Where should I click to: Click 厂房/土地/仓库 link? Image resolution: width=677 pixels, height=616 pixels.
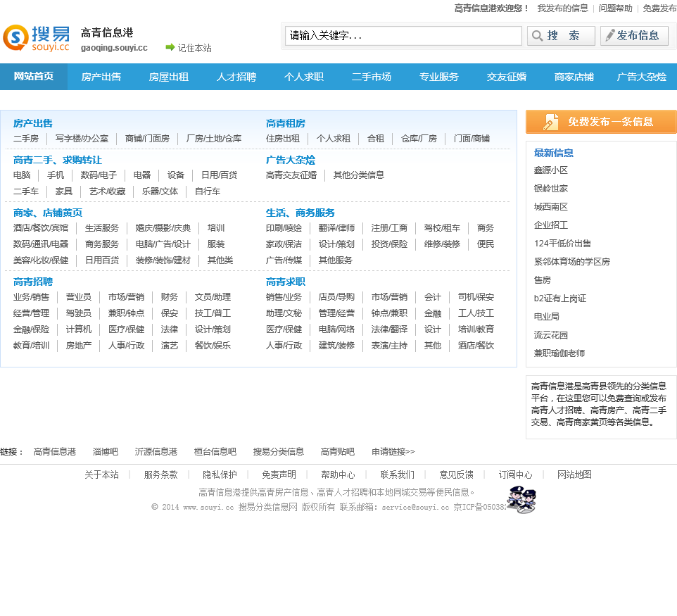click(214, 139)
